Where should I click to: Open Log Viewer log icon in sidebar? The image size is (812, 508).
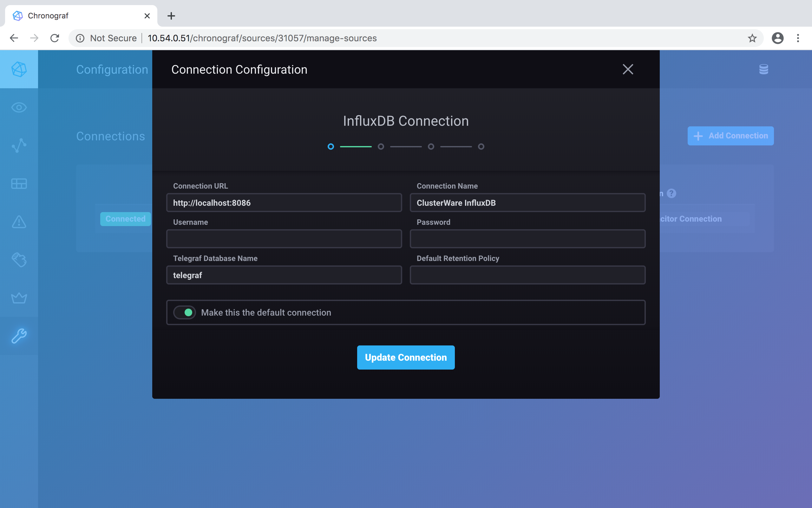[x=19, y=260]
